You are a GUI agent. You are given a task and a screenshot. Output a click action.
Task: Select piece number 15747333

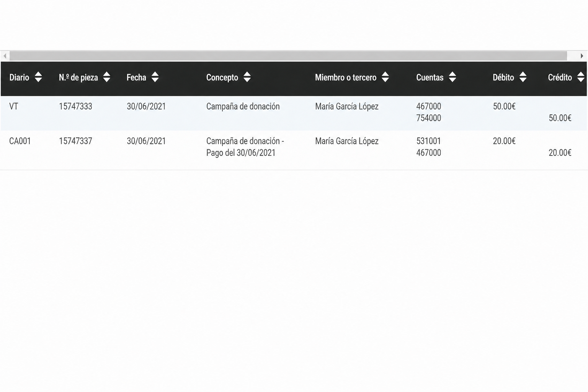[75, 106]
